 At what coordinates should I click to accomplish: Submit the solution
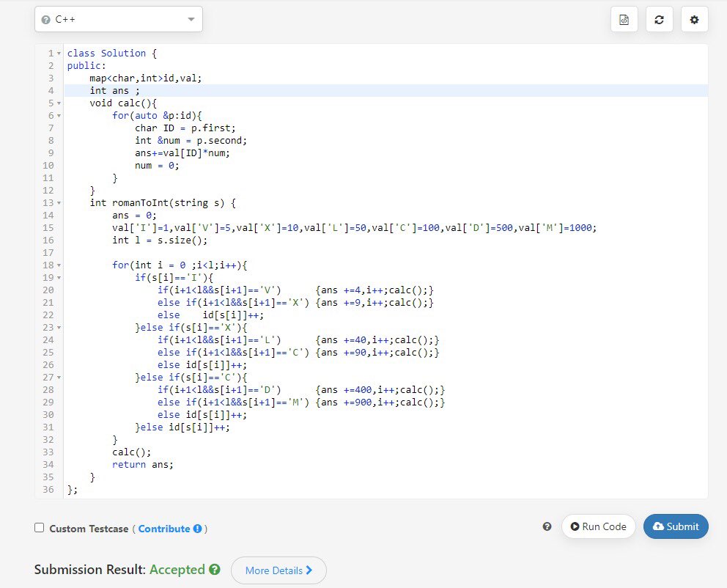(676, 526)
